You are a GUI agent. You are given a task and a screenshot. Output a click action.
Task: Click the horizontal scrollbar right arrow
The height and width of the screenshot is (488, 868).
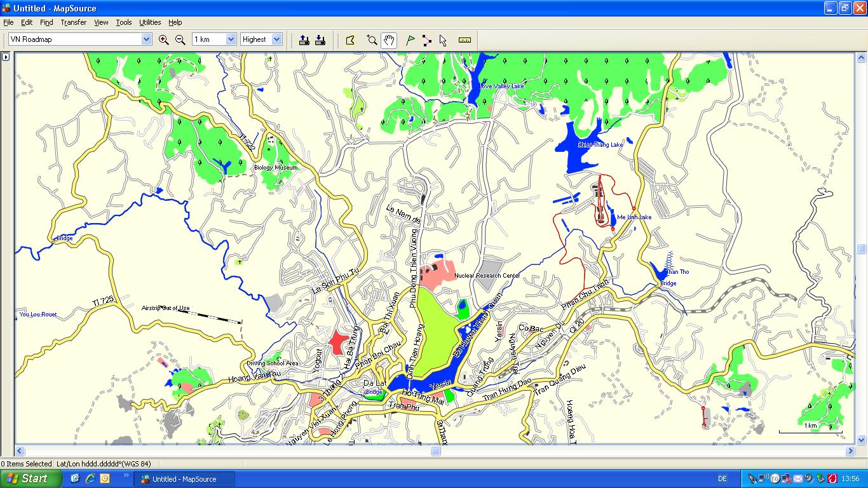(850, 451)
